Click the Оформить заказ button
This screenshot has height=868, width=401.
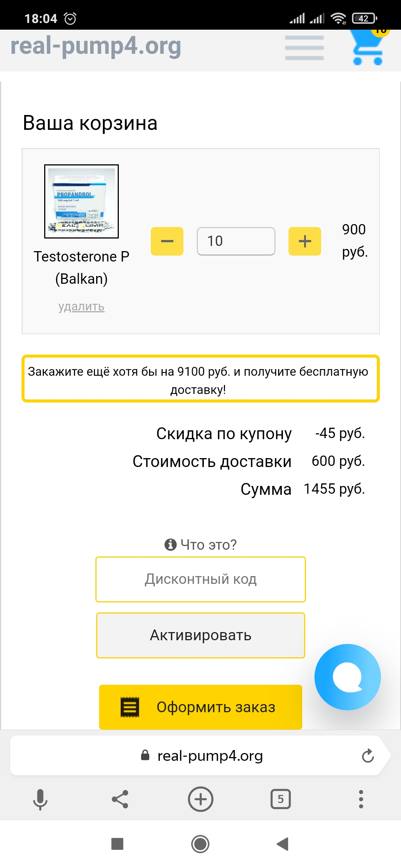(200, 707)
